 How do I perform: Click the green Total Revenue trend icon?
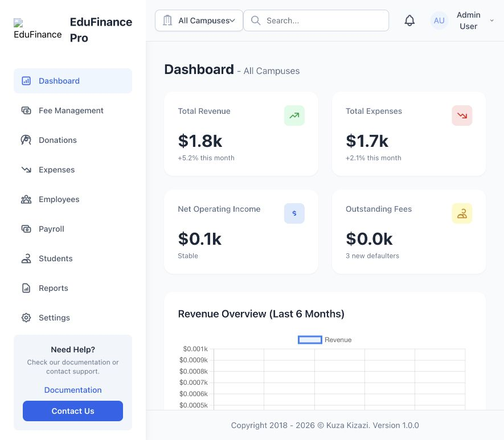[294, 116]
